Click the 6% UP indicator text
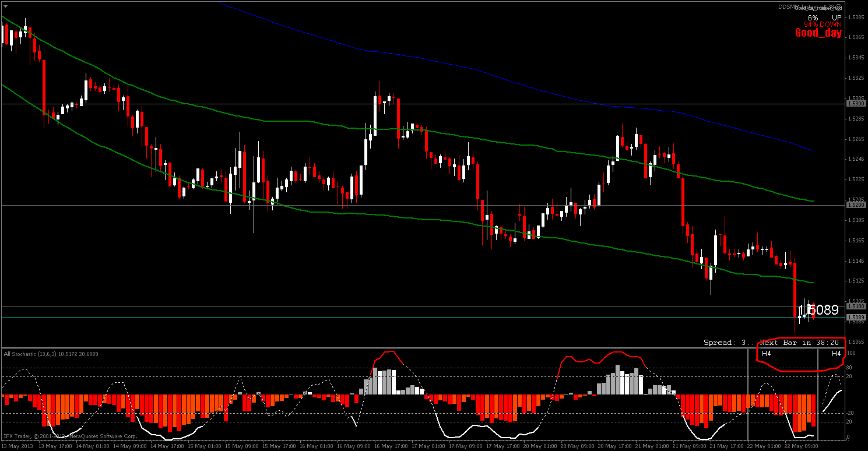Viewport: 868px width, 451px height. 825,17
